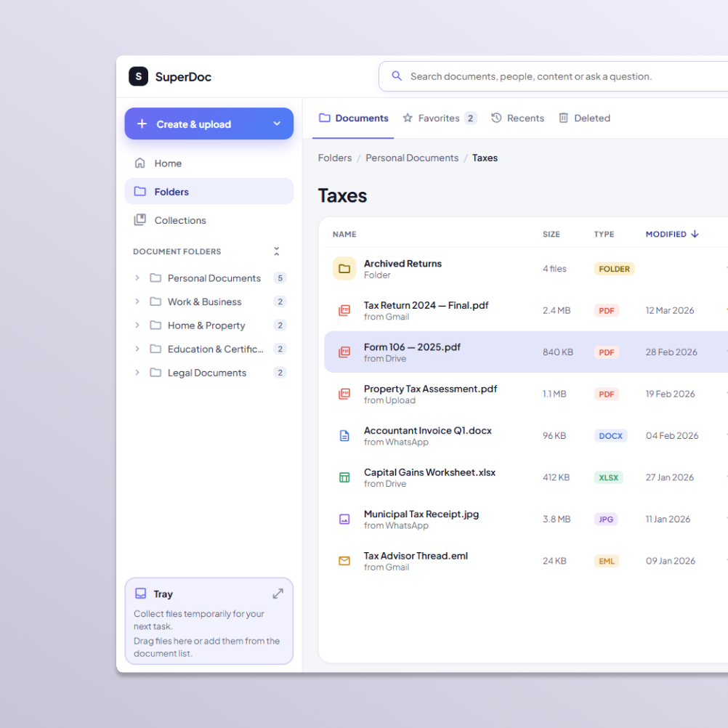Click the Taxes breadcrumb item
728x728 pixels.
(485, 158)
